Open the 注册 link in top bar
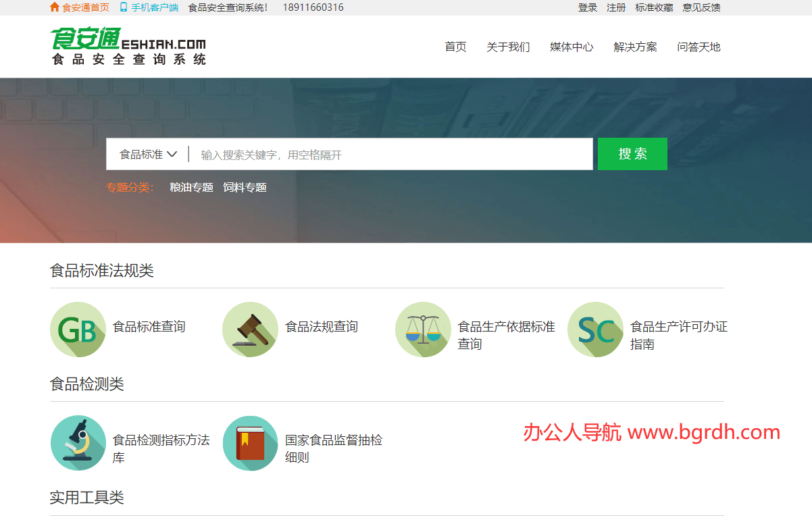812x524 pixels. pos(616,7)
